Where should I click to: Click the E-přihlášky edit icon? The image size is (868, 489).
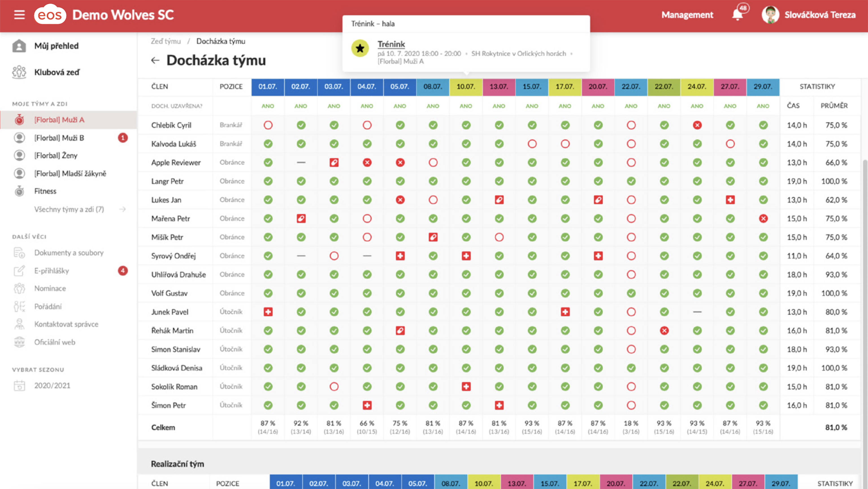pyautogui.click(x=19, y=271)
